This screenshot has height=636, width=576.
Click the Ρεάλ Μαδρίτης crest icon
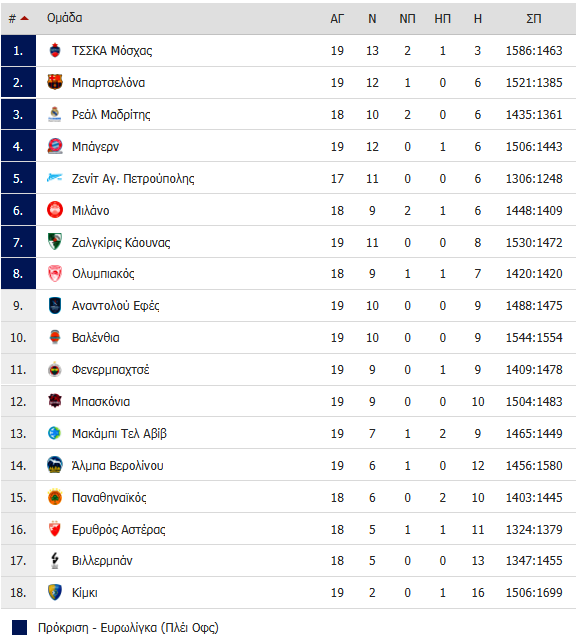(55, 114)
